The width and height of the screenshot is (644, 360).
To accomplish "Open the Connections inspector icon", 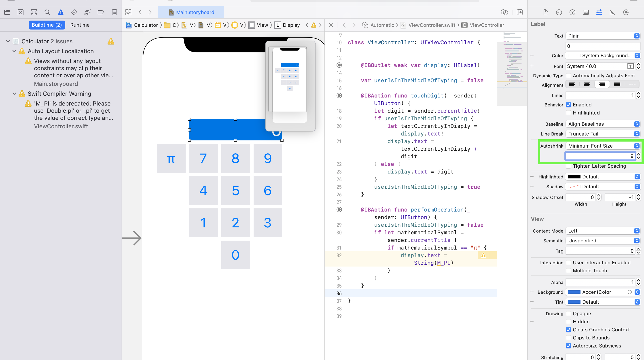I will click(x=626, y=12).
